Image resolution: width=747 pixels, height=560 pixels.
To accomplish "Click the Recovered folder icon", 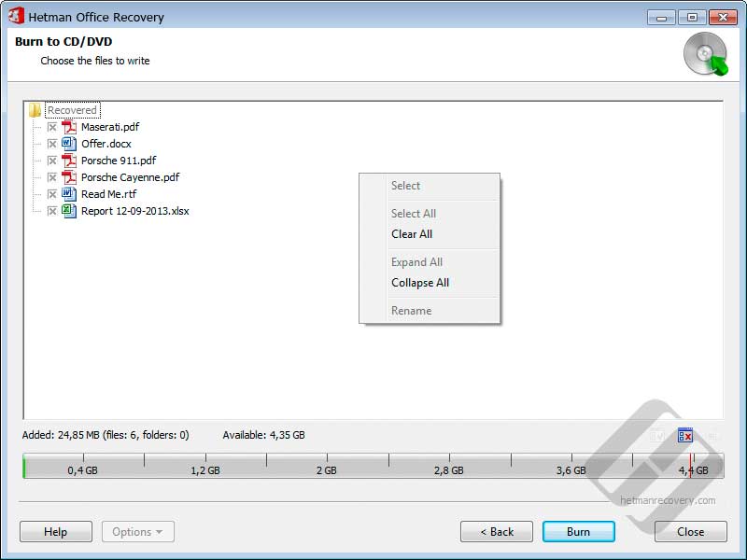I will pos(35,110).
